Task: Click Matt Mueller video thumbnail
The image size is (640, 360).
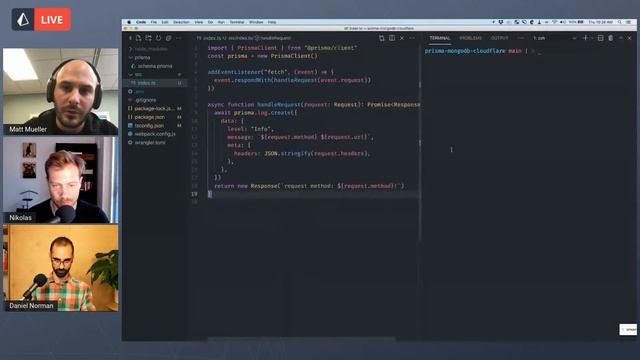Action: click(61, 91)
